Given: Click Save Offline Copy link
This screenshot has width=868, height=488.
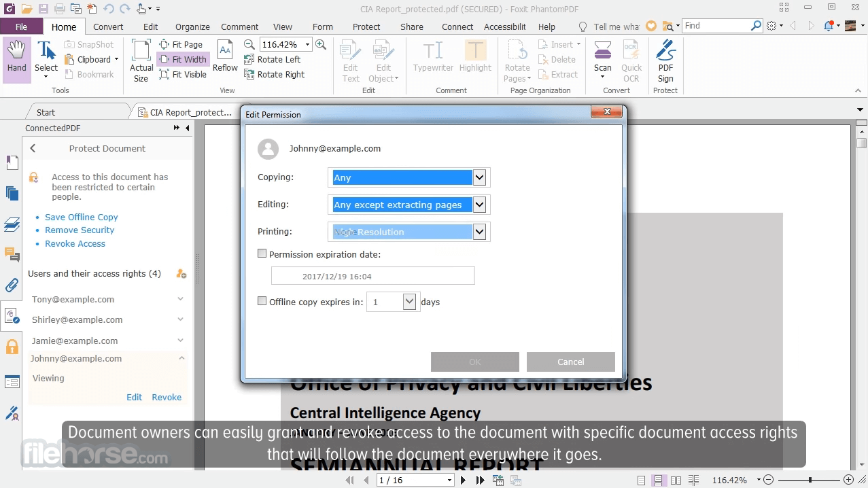Looking at the screenshot, I should pyautogui.click(x=82, y=217).
